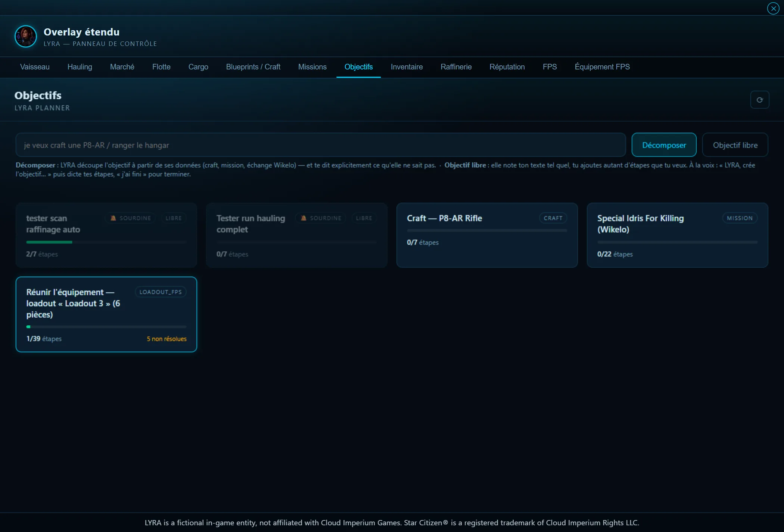Go to the Flotte tab
Image resolution: width=784 pixels, height=532 pixels.
161,67
